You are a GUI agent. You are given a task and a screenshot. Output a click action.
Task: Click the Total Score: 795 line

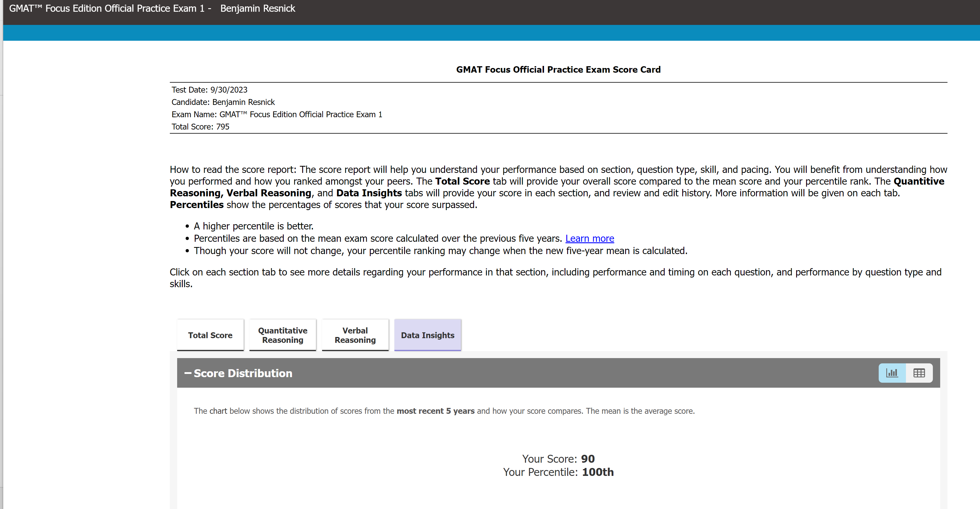tap(201, 127)
